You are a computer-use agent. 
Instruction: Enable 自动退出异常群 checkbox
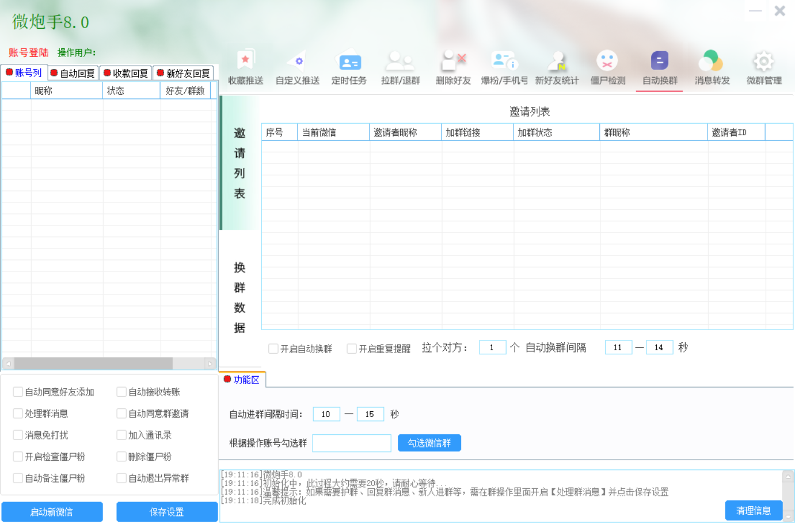(121, 478)
